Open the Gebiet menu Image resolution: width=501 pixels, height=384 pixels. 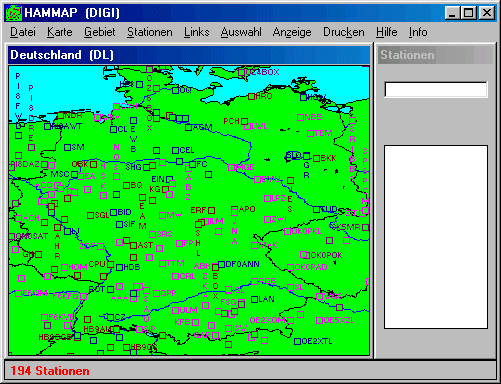click(x=99, y=32)
